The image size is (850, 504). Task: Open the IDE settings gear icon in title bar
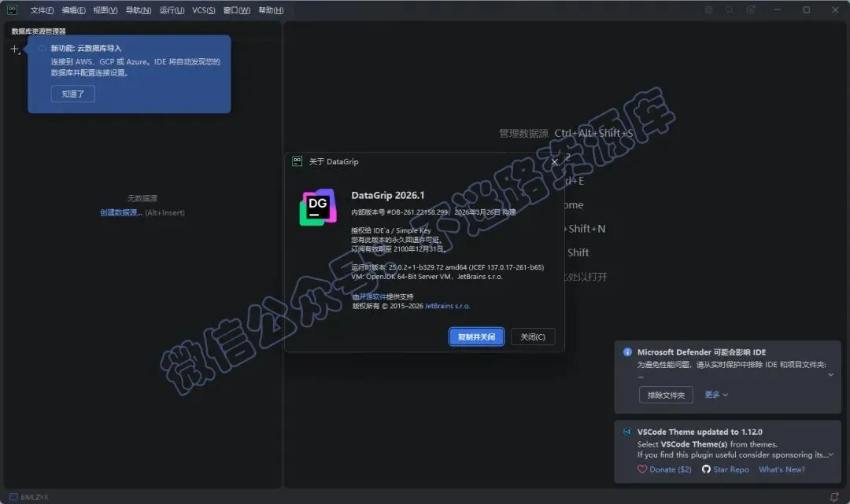pos(751,9)
